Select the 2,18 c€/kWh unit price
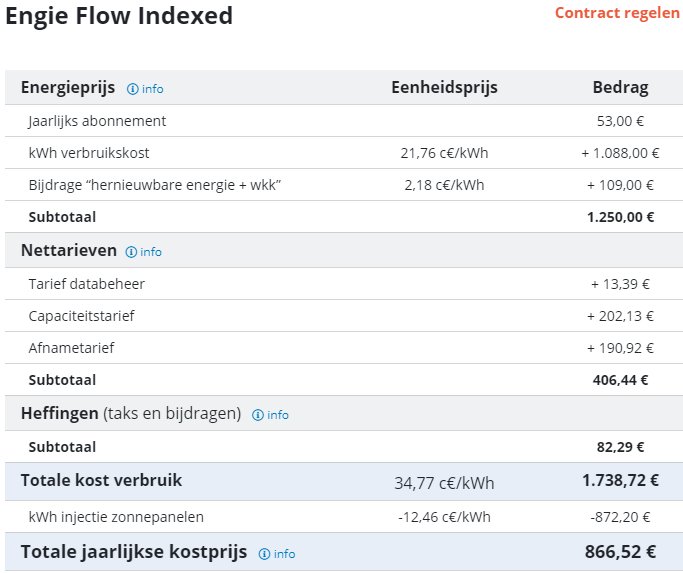This screenshot has width=683, height=573. click(x=444, y=185)
